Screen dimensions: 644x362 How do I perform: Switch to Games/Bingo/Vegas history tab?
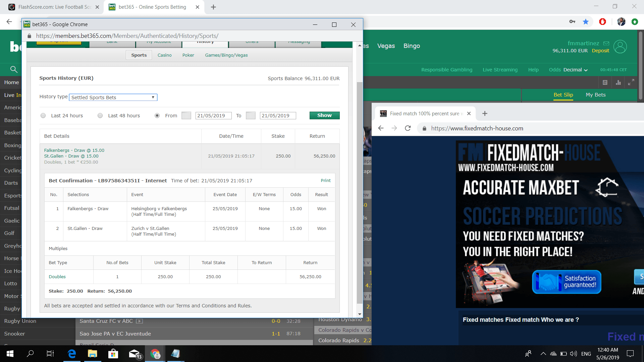tap(226, 55)
